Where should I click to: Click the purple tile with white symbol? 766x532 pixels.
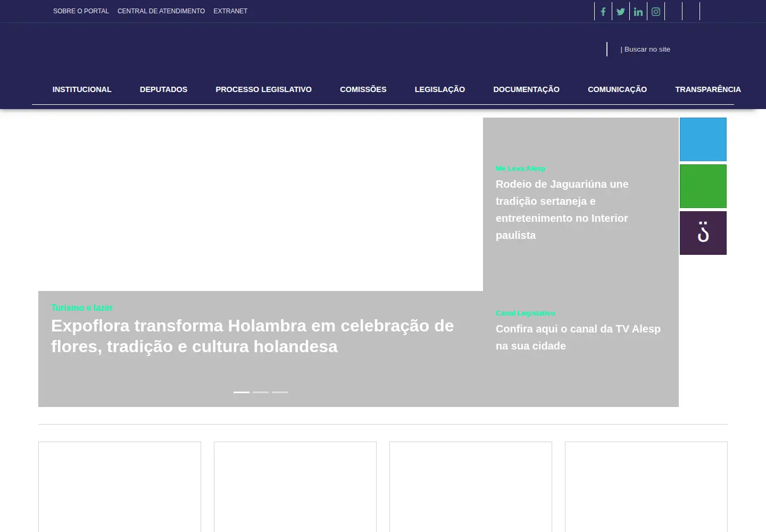tap(703, 233)
